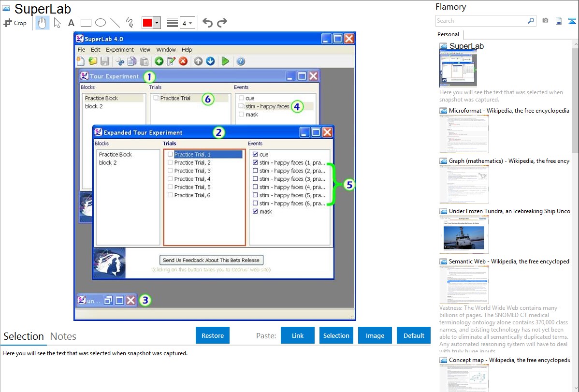Viewport: 579px width, 392px height.
Task: Click the Restore button
Action: pos(213,335)
